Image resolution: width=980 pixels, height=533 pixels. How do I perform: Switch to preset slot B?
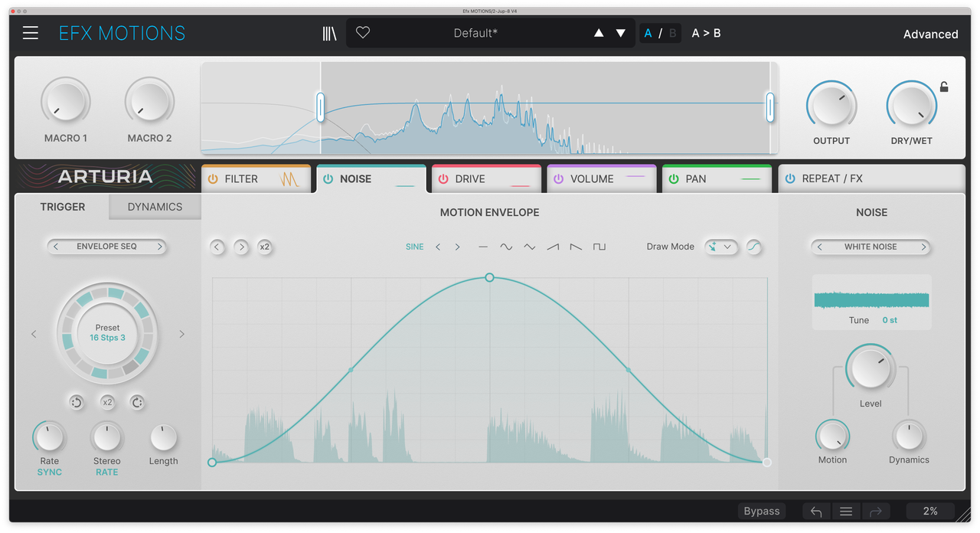click(x=672, y=33)
